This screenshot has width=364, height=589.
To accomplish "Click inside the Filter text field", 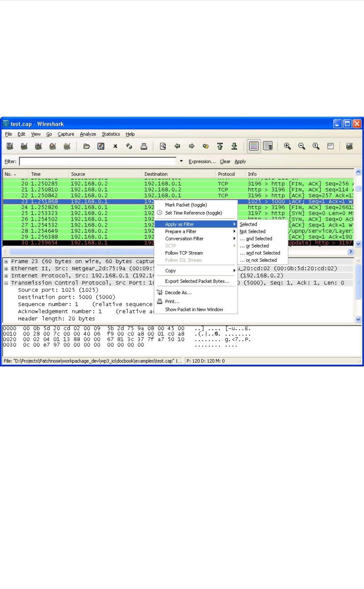I will click(x=98, y=161).
